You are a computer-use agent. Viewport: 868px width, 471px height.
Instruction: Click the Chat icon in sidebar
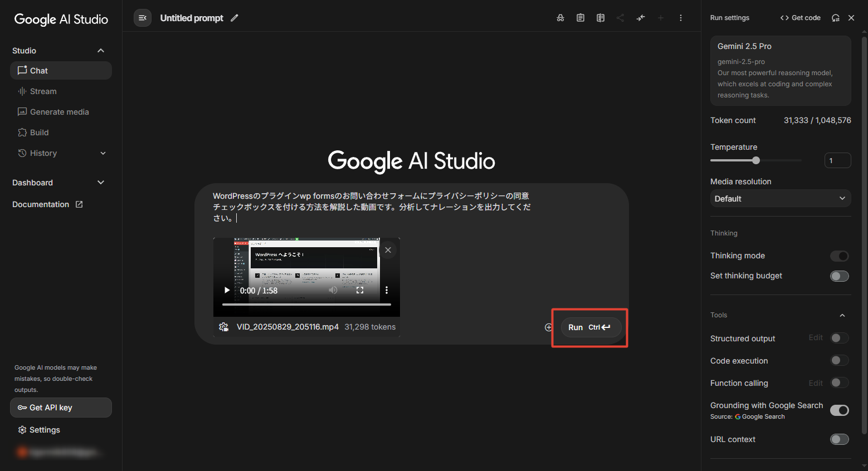[22, 70]
